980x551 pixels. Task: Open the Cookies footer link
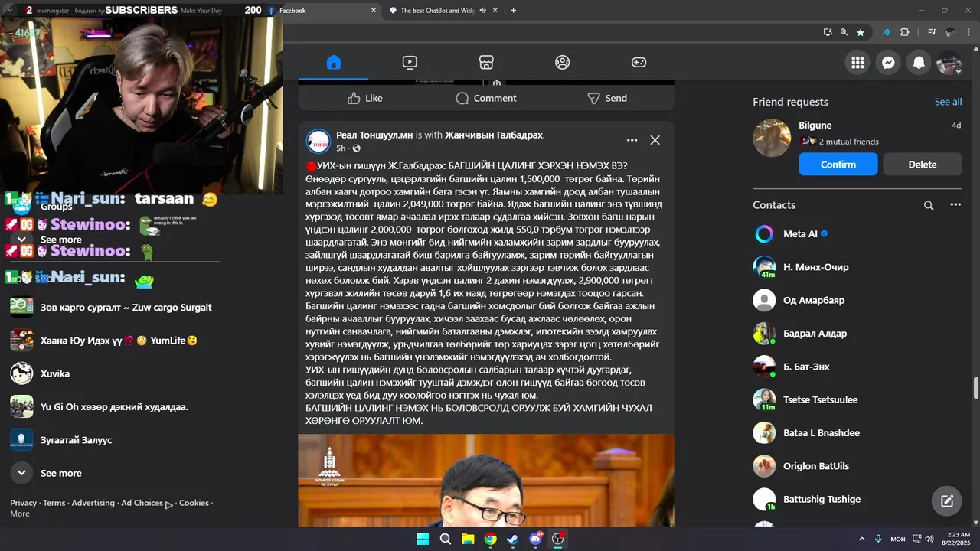coord(194,503)
